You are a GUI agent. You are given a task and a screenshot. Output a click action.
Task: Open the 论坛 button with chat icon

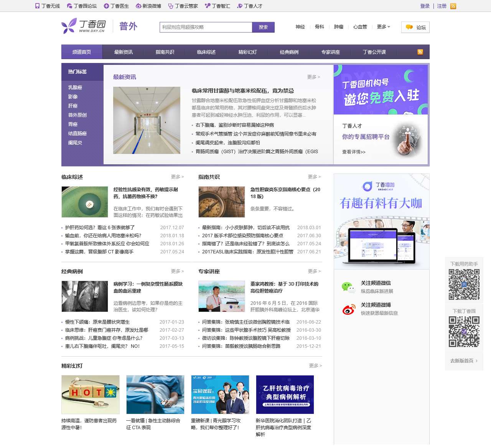415,27
